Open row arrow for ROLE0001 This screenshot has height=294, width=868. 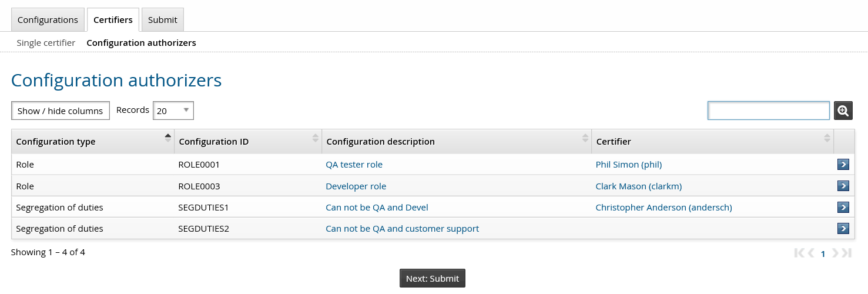(x=843, y=165)
